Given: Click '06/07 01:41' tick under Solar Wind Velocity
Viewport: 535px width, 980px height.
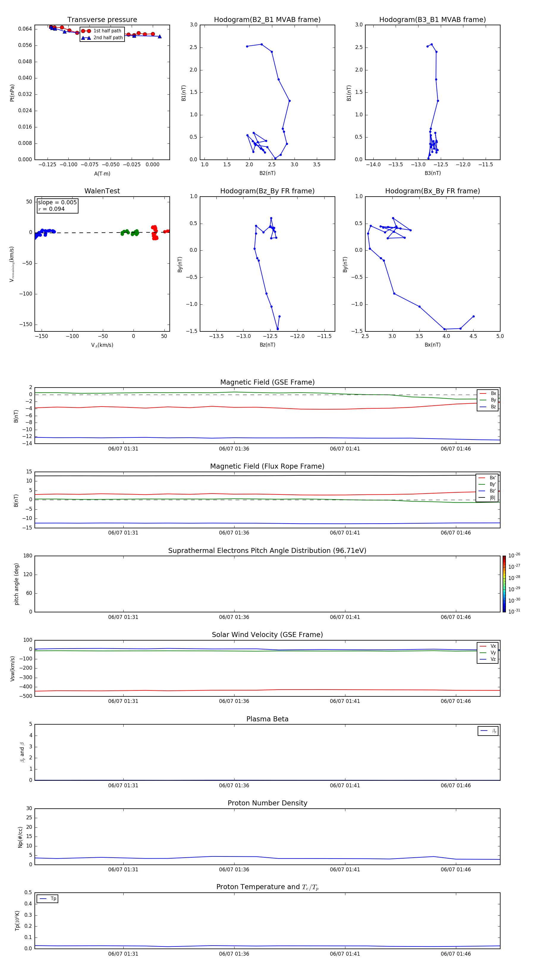Looking at the screenshot, I should tap(344, 701).
